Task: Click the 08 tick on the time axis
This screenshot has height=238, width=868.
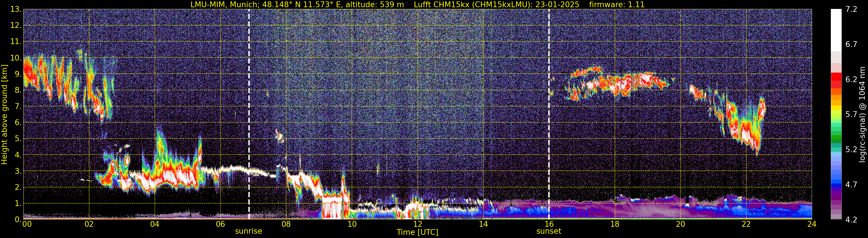Action: pyautogui.click(x=286, y=224)
